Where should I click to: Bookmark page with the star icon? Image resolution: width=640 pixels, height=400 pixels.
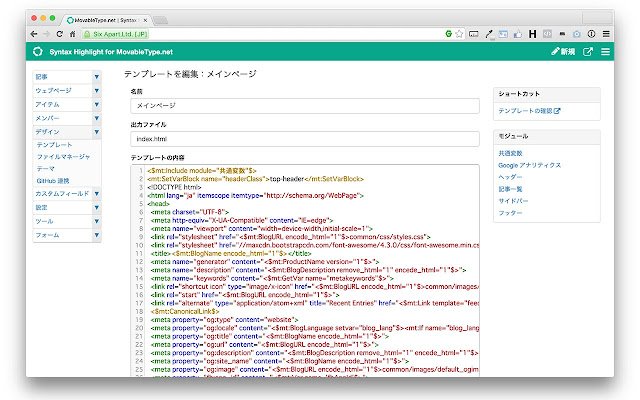coord(459,34)
